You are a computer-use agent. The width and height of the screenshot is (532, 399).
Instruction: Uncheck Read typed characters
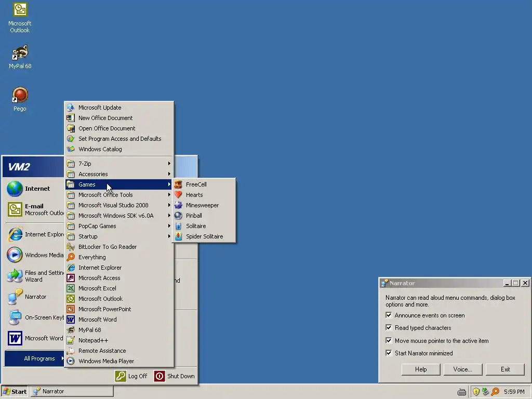pos(389,328)
